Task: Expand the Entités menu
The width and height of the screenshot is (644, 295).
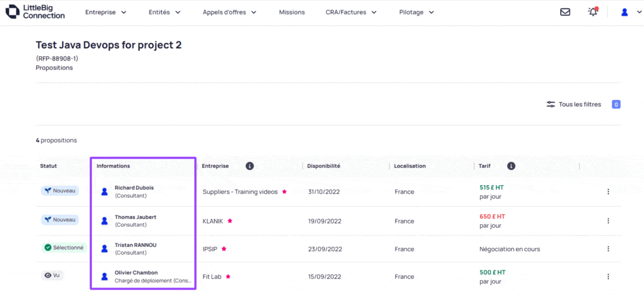Action: (165, 12)
